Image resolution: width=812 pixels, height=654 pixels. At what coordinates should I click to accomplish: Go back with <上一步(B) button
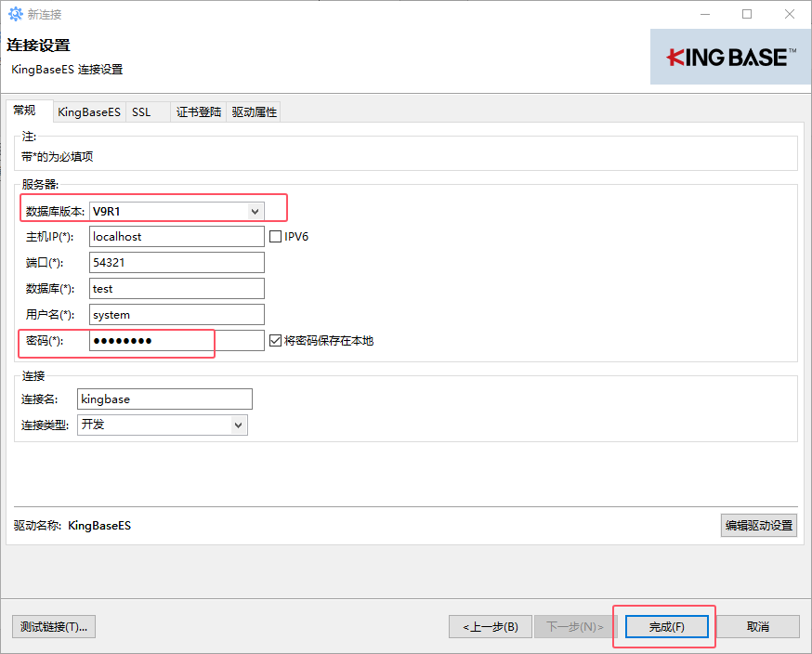click(x=491, y=626)
